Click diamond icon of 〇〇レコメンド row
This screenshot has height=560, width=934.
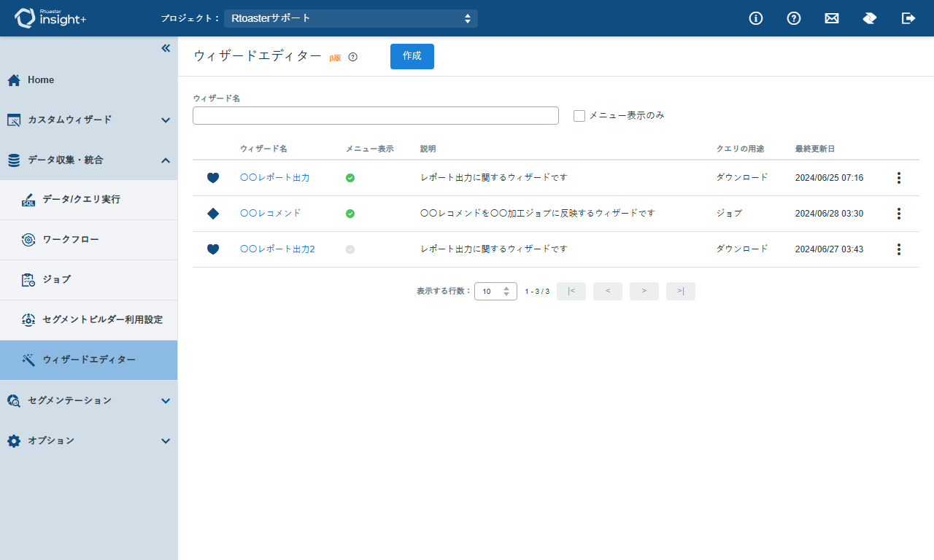[213, 214]
